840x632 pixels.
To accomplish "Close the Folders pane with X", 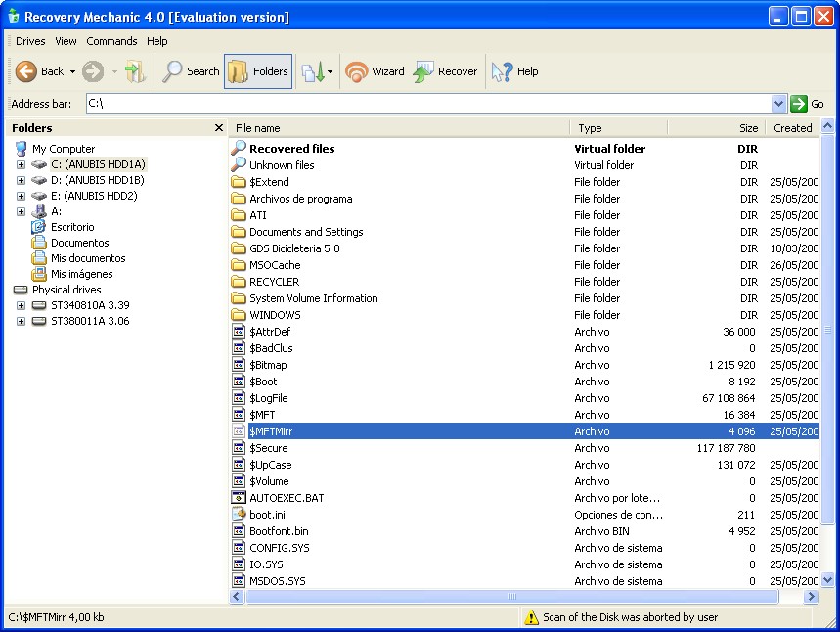I will (x=219, y=127).
